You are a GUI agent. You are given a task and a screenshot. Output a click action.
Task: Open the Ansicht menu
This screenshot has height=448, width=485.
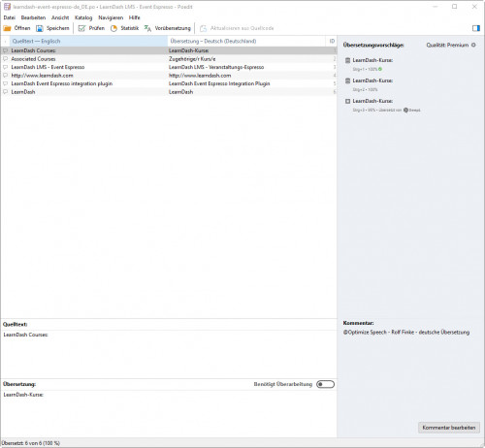(60, 17)
